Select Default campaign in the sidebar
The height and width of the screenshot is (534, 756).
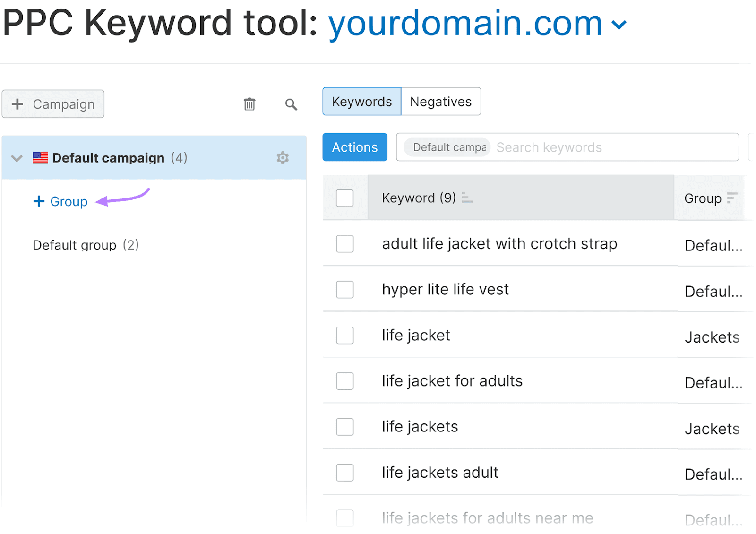click(154, 157)
